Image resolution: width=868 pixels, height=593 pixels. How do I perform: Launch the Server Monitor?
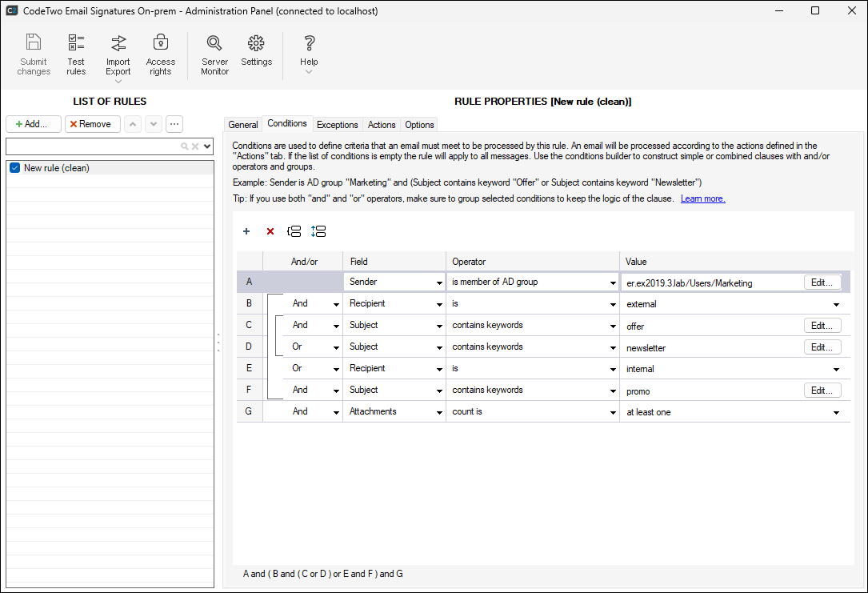pyautogui.click(x=214, y=54)
